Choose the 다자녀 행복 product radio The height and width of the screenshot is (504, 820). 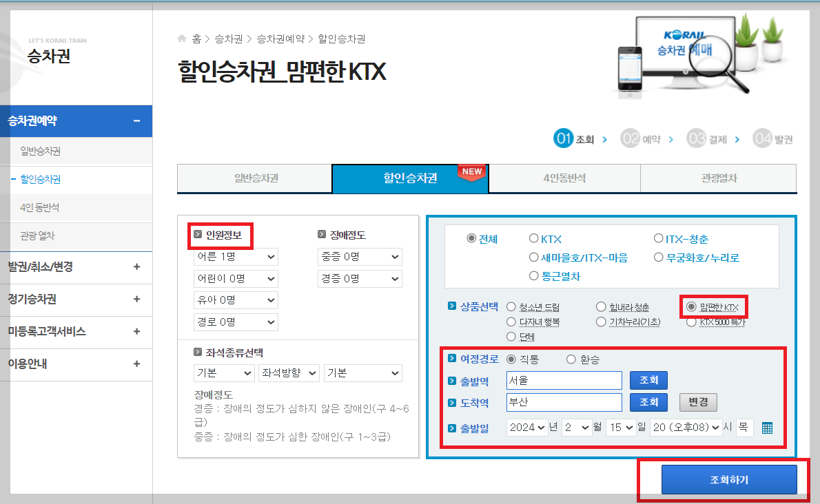tap(511, 322)
